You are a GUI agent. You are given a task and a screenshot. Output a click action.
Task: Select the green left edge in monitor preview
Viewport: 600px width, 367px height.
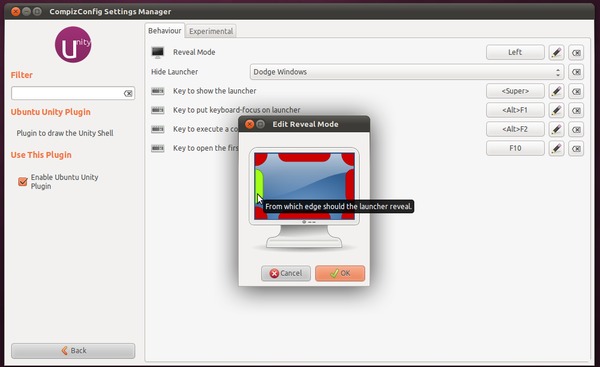pos(259,186)
